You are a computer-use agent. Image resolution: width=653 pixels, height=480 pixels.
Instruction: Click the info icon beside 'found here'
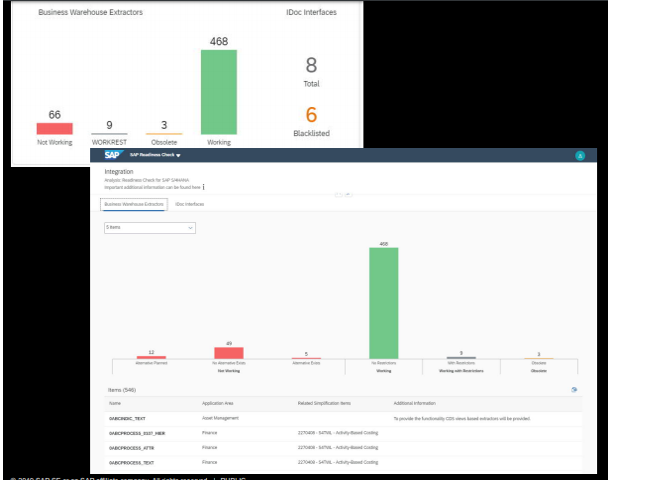204,187
